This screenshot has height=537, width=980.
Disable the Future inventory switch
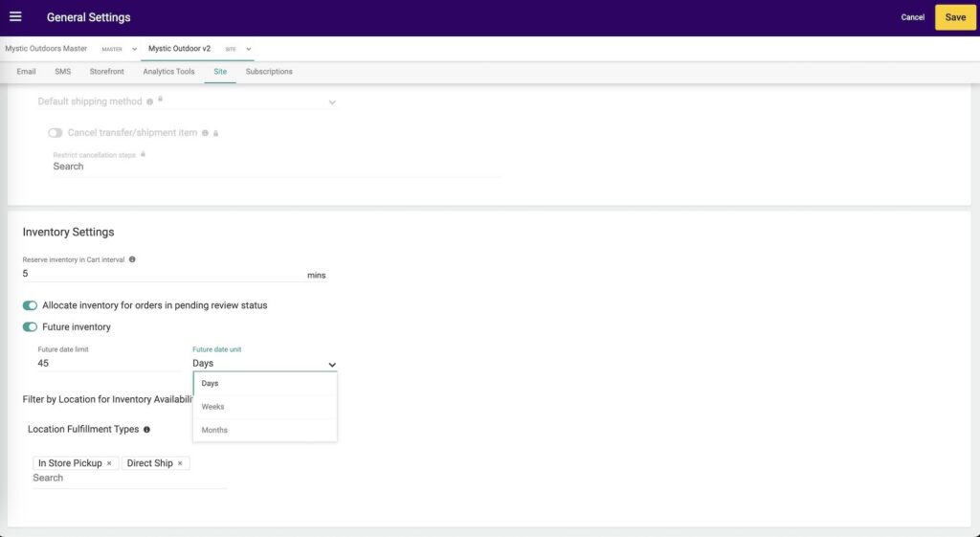pos(30,327)
